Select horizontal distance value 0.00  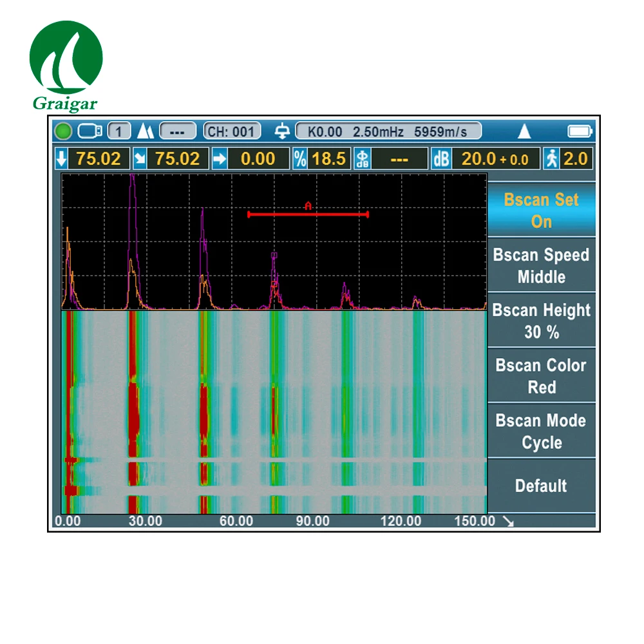258,158
